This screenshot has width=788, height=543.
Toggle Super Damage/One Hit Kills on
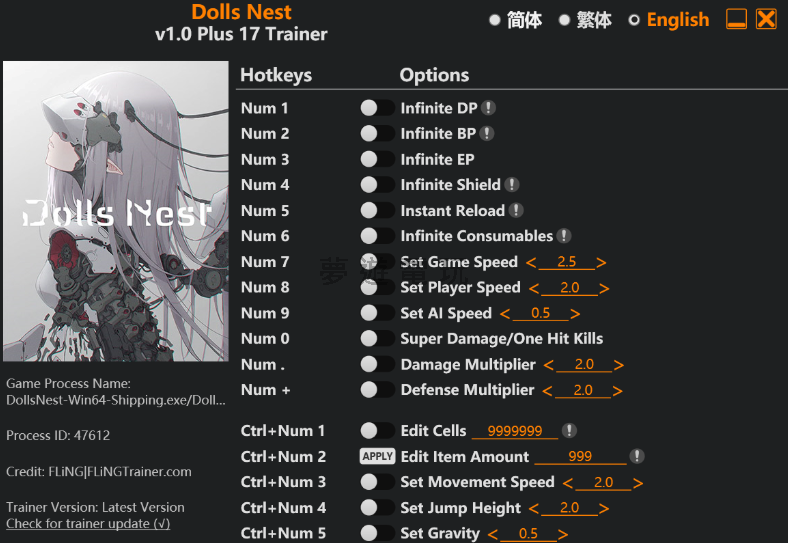377,338
